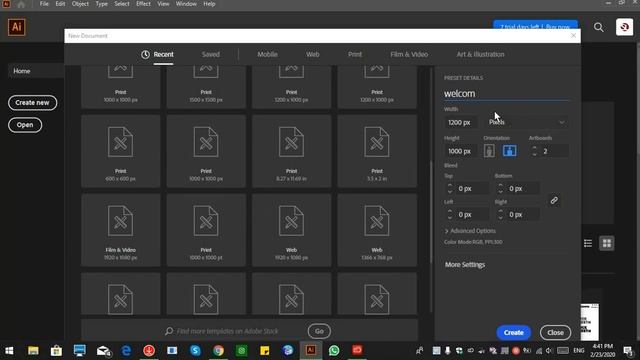
Task: Click the preset list vertical scrollbar
Action: coord(431,212)
